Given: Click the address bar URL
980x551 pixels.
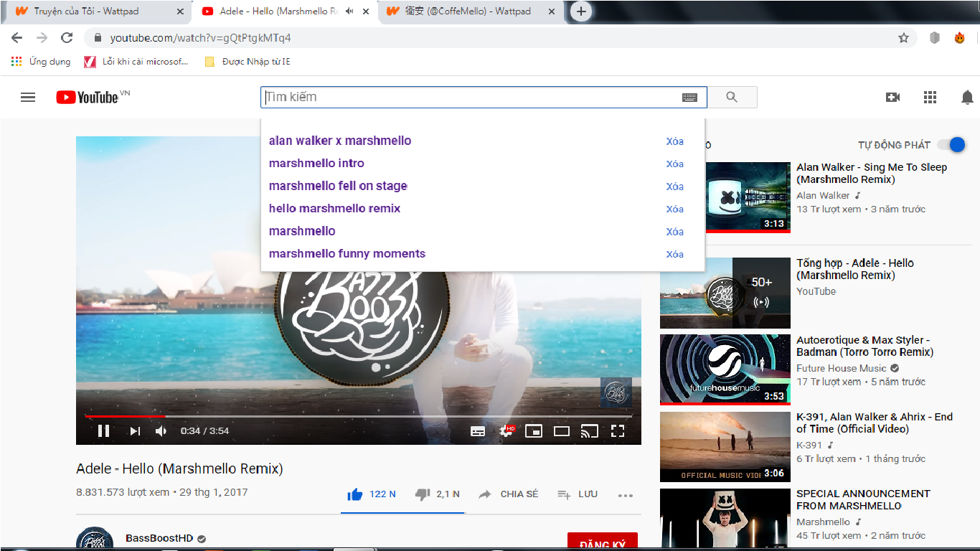Looking at the screenshot, I should click(200, 38).
